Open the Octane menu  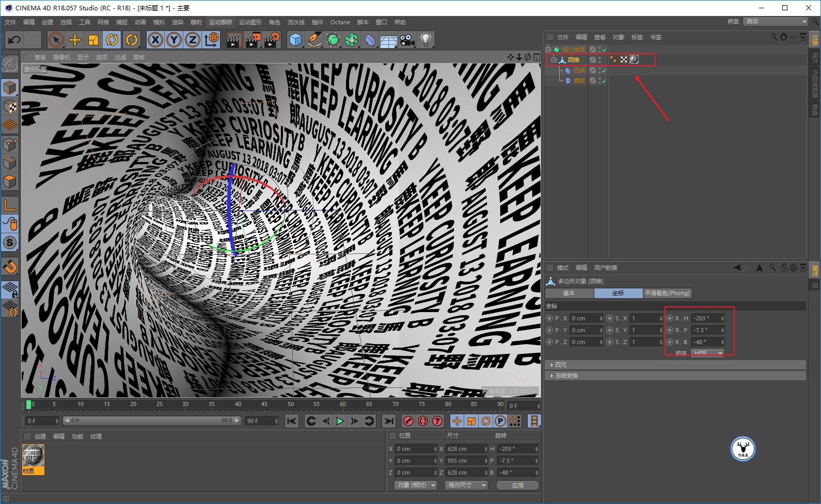tap(340, 22)
